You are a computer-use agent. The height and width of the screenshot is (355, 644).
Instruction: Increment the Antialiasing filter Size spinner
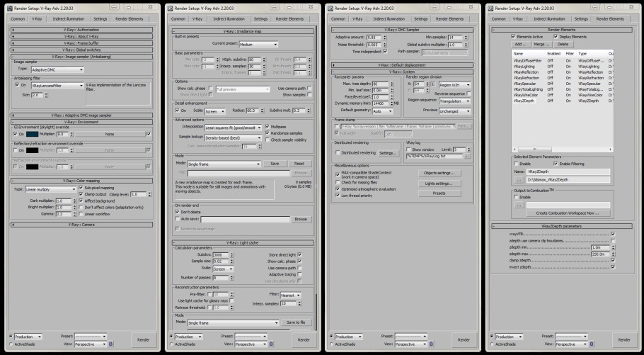(x=46, y=94)
